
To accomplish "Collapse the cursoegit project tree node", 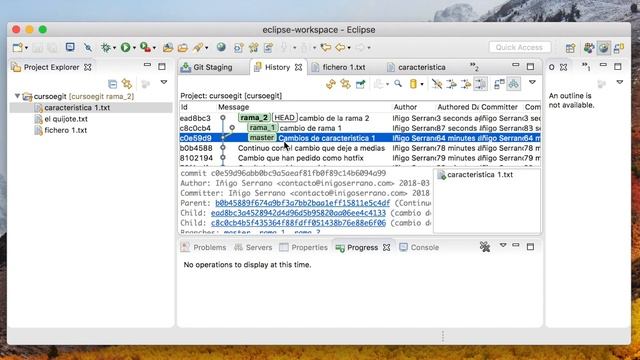I will (x=17, y=96).
